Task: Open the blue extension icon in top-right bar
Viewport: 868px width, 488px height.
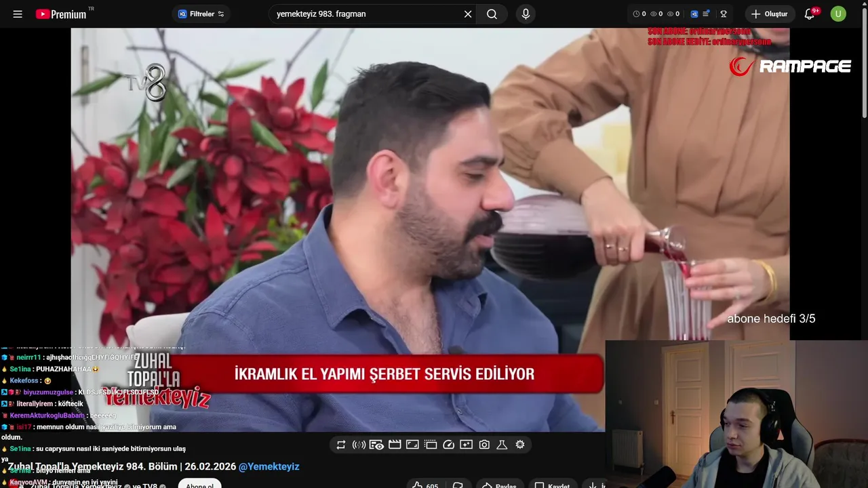Action: pos(694,14)
